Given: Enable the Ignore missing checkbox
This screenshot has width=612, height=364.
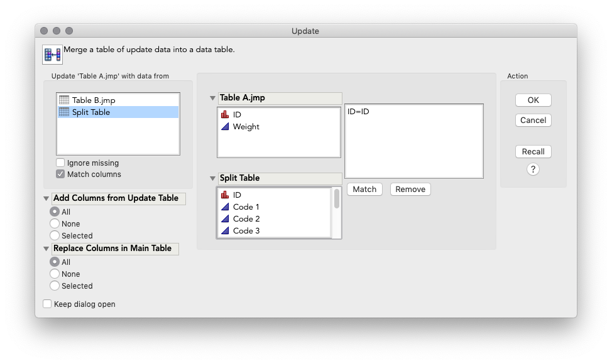Looking at the screenshot, I should pyautogui.click(x=60, y=163).
